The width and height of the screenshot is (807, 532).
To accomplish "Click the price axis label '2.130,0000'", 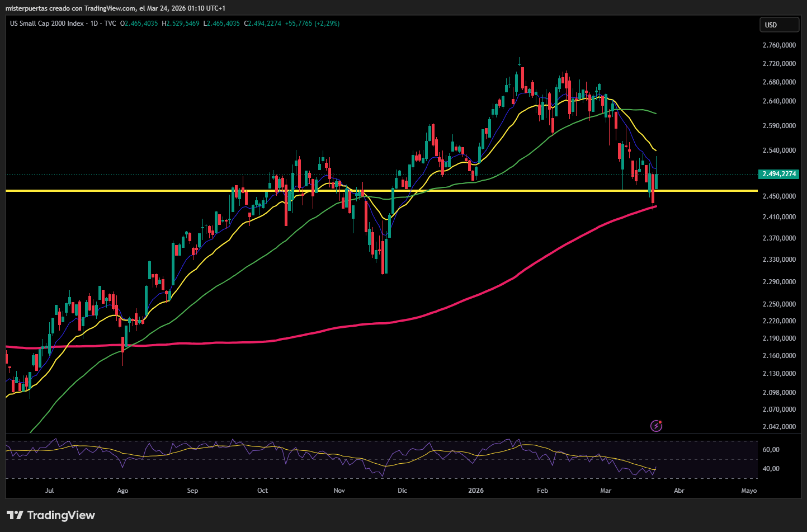I will coord(779,374).
